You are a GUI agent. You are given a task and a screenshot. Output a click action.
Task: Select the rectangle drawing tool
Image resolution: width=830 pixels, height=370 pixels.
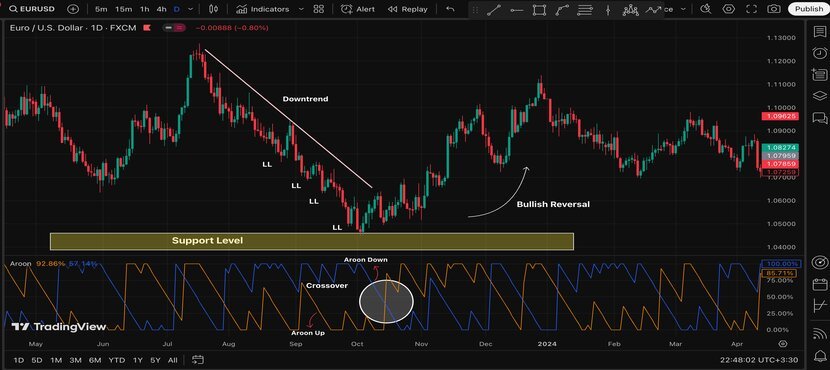point(539,10)
